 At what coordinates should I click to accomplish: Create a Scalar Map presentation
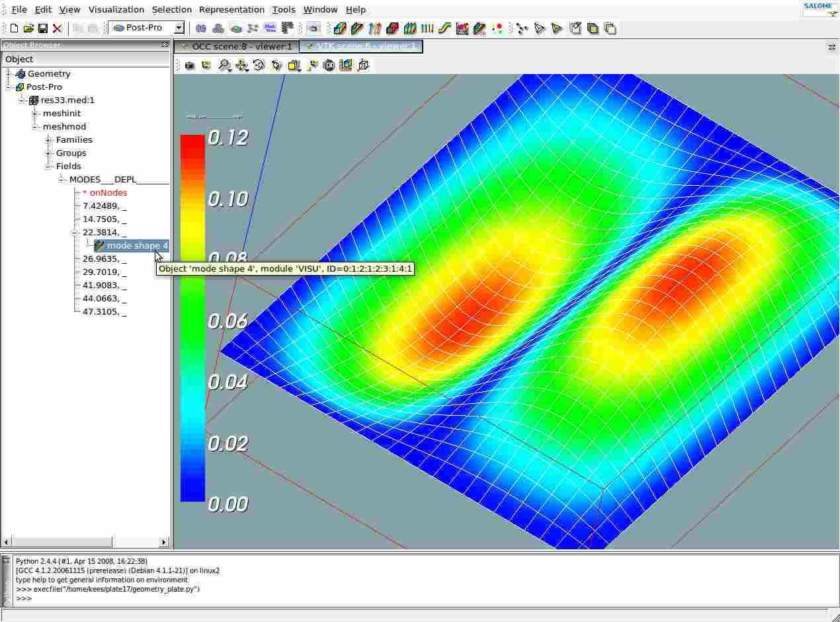340,28
